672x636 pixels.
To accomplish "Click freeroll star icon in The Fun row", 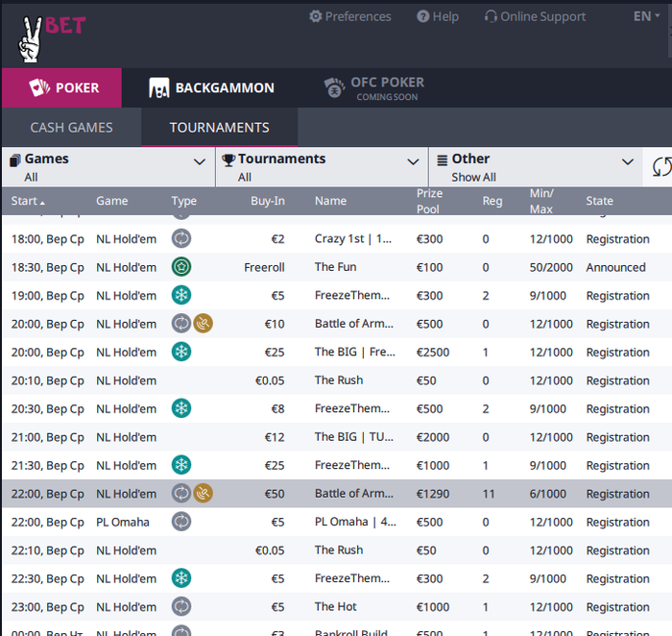I will pos(181,267).
